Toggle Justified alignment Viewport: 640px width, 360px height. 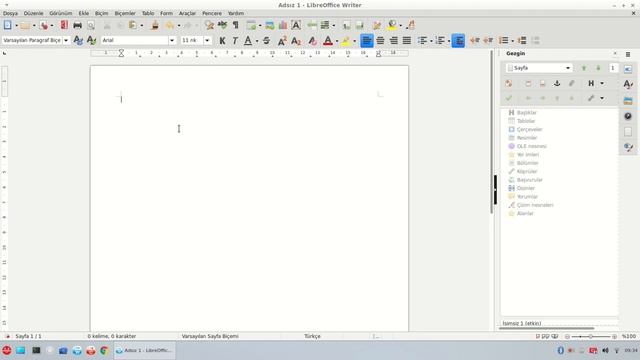(x=407, y=40)
